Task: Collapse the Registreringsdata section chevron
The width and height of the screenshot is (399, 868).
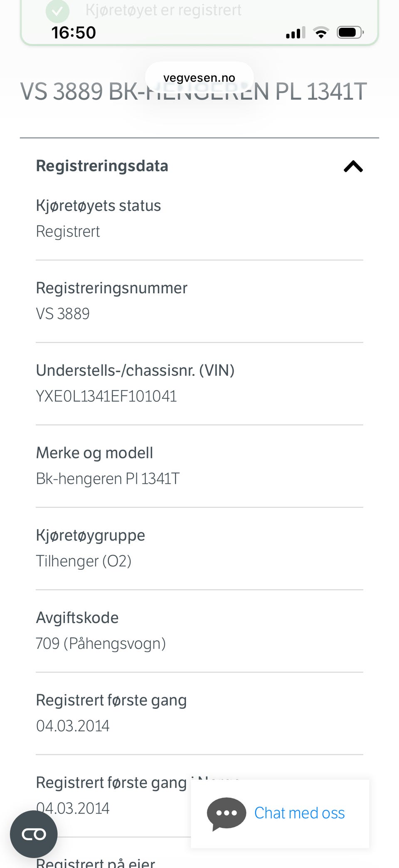Action: (x=353, y=166)
